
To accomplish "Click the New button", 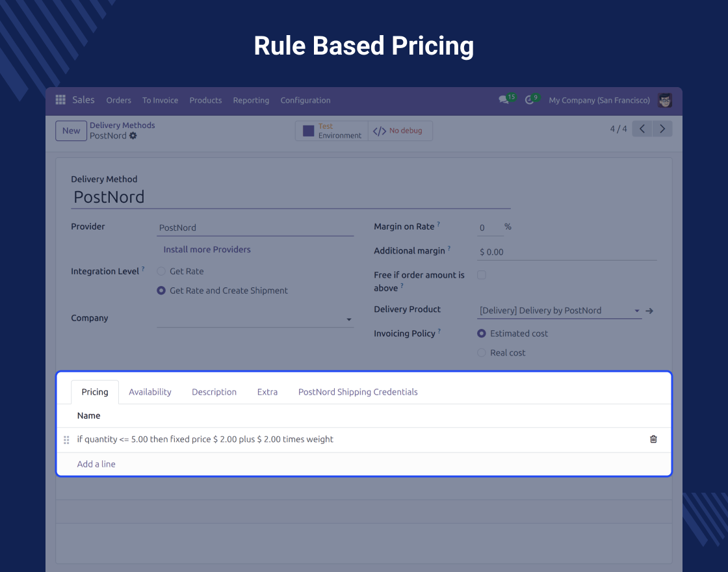I will pos(71,131).
